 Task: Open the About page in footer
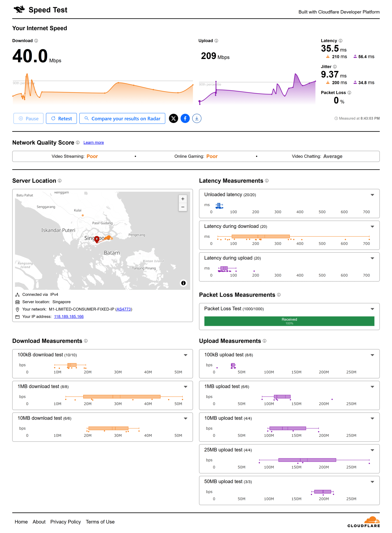[x=39, y=522]
